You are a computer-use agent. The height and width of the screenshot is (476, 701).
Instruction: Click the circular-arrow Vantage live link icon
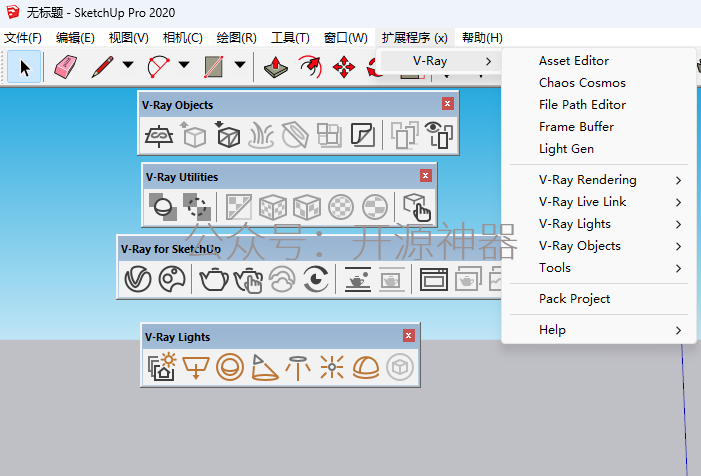[316, 279]
